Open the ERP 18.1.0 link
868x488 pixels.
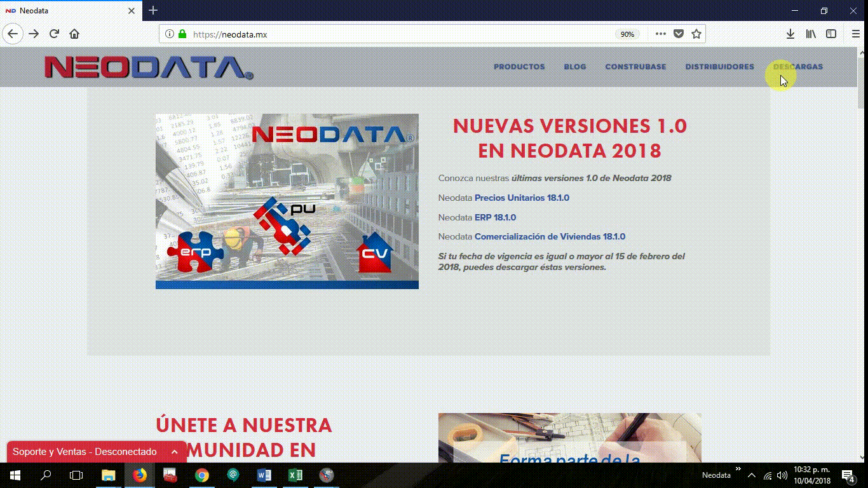tap(495, 217)
